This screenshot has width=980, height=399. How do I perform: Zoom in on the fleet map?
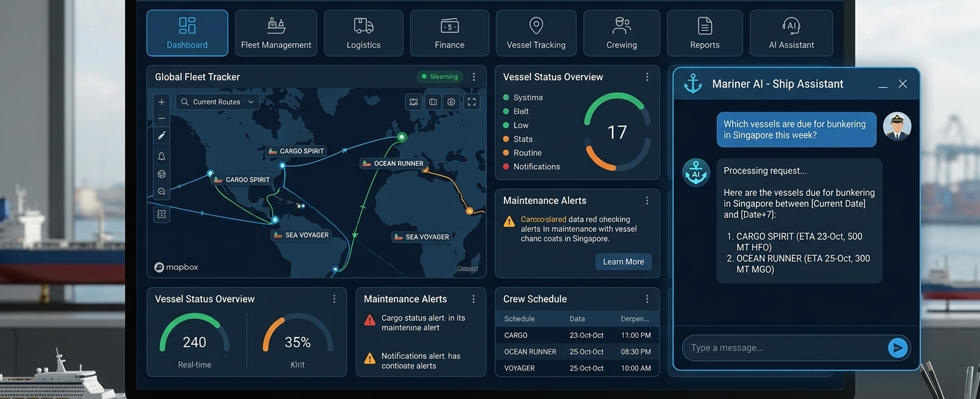[161, 102]
